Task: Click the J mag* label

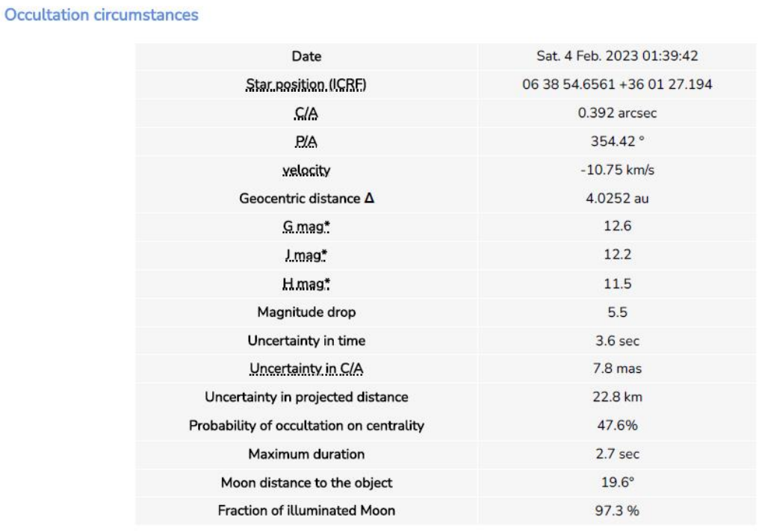Action: (306, 255)
